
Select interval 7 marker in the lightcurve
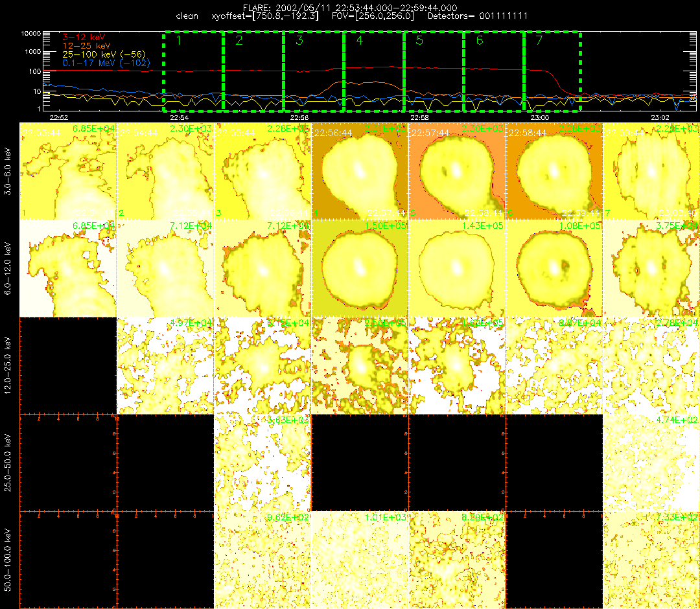pos(539,41)
